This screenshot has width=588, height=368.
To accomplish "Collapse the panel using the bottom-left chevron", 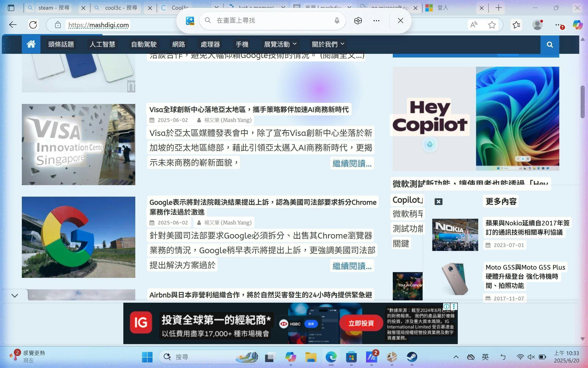I will [x=14, y=296].
